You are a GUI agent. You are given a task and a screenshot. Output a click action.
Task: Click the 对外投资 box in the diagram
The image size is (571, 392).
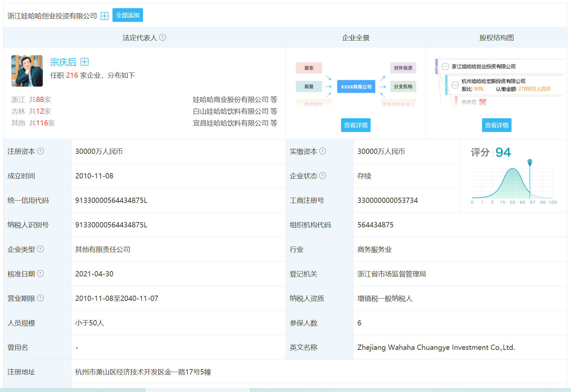click(403, 68)
